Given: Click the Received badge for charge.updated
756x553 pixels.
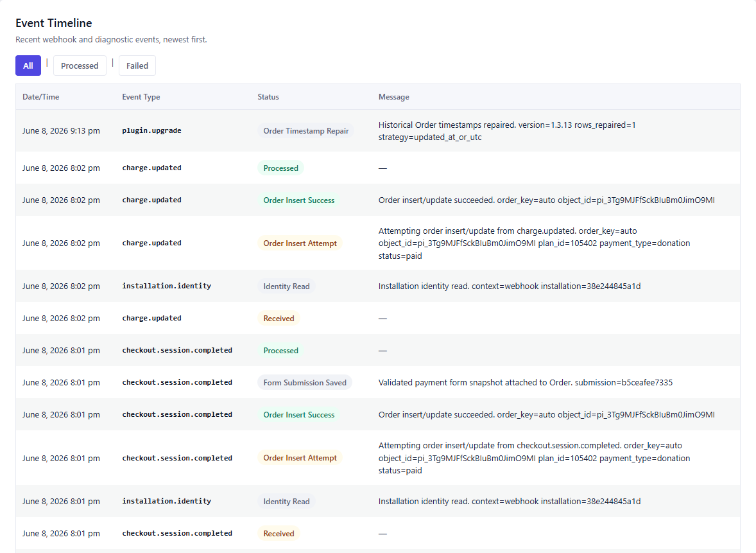Looking at the screenshot, I should (x=279, y=319).
